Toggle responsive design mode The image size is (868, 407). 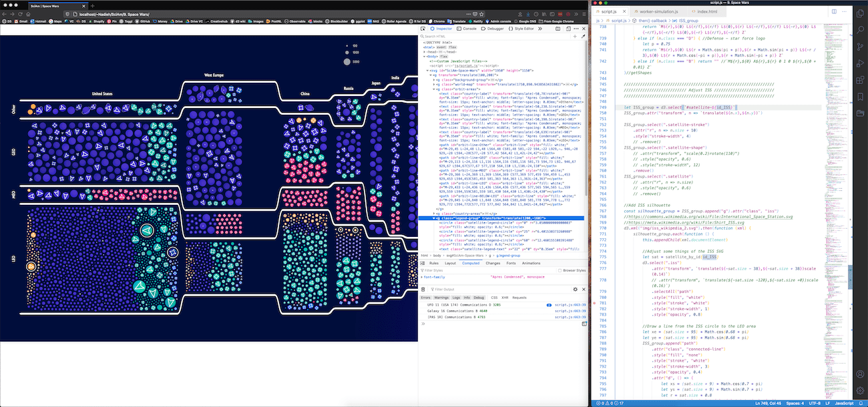568,29
